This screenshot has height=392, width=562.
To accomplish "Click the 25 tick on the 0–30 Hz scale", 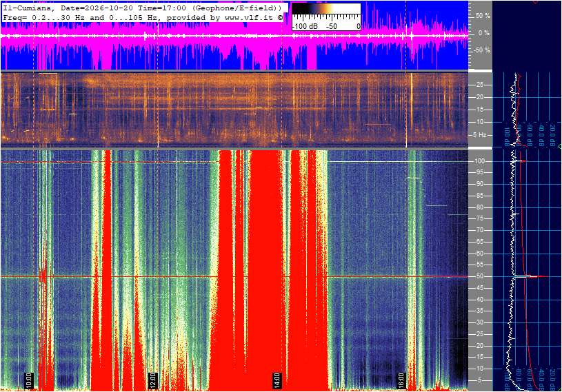I will 479,85.
